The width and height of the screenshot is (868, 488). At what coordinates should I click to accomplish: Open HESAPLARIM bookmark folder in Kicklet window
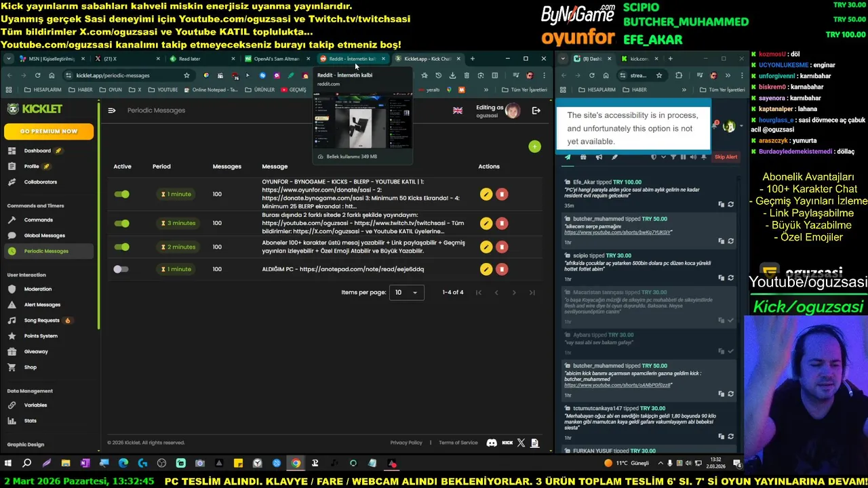(x=43, y=89)
